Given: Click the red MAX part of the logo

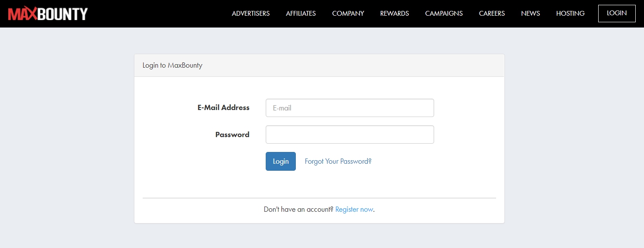Looking at the screenshot, I should [22, 14].
